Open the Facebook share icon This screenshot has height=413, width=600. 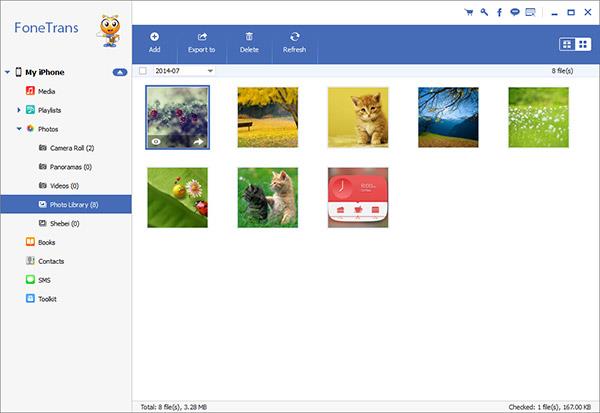[498, 12]
